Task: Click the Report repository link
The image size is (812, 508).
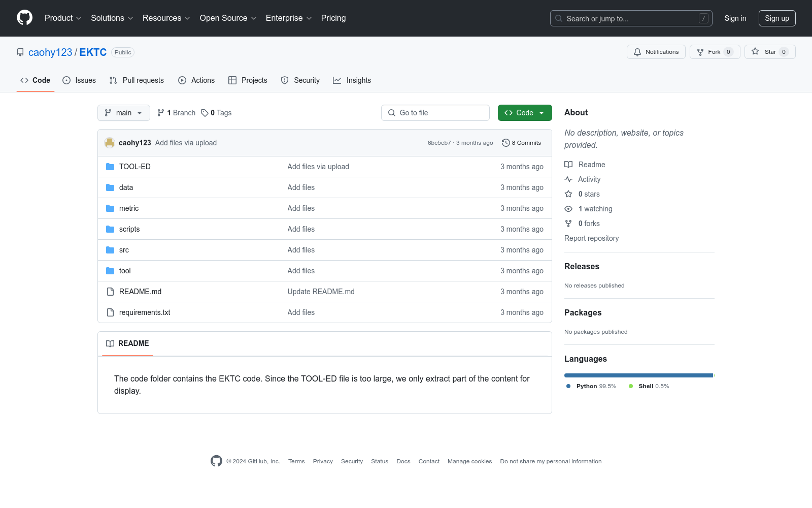Action: pyautogui.click(x=591, y=238)
